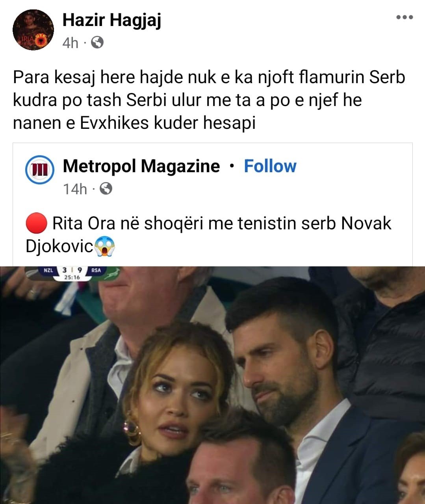Follow the Metropol Magazine page
The width and height of the screenshot is (425, 504).
270,166
